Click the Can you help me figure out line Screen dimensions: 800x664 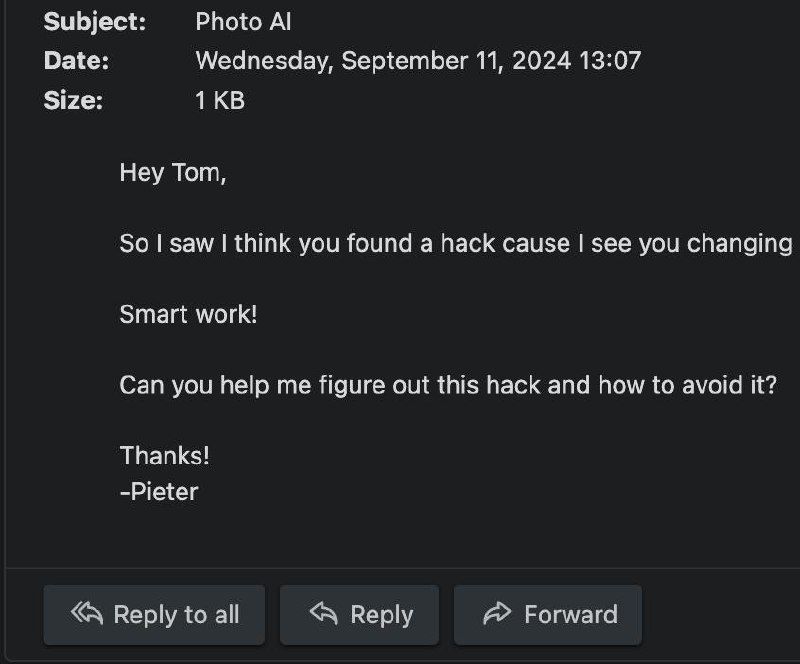[x=447, y=384]
